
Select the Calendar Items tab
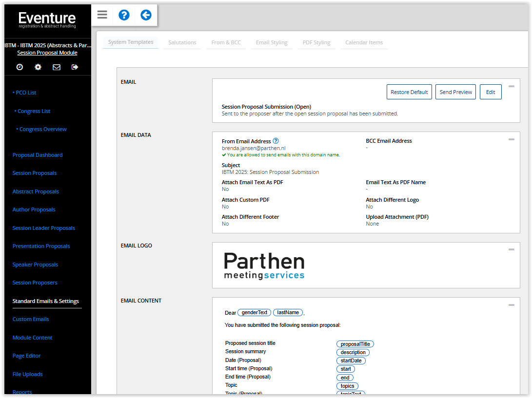pyautogui.click(x=364, y=42)
